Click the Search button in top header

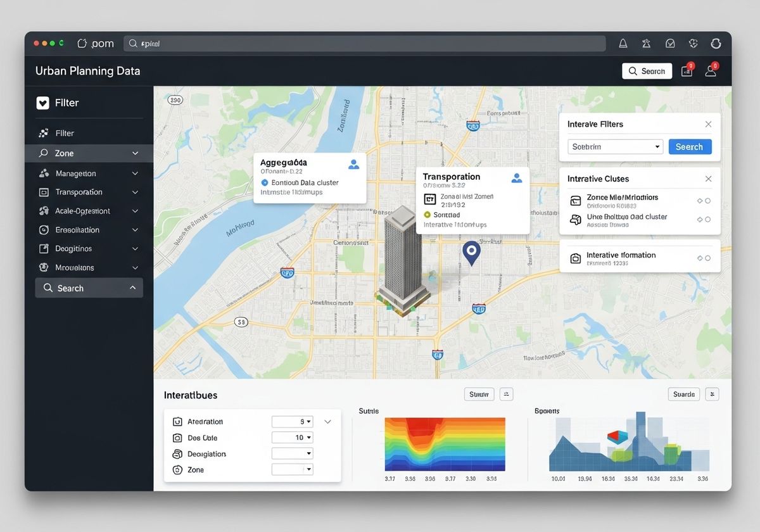tap(647, 71)
